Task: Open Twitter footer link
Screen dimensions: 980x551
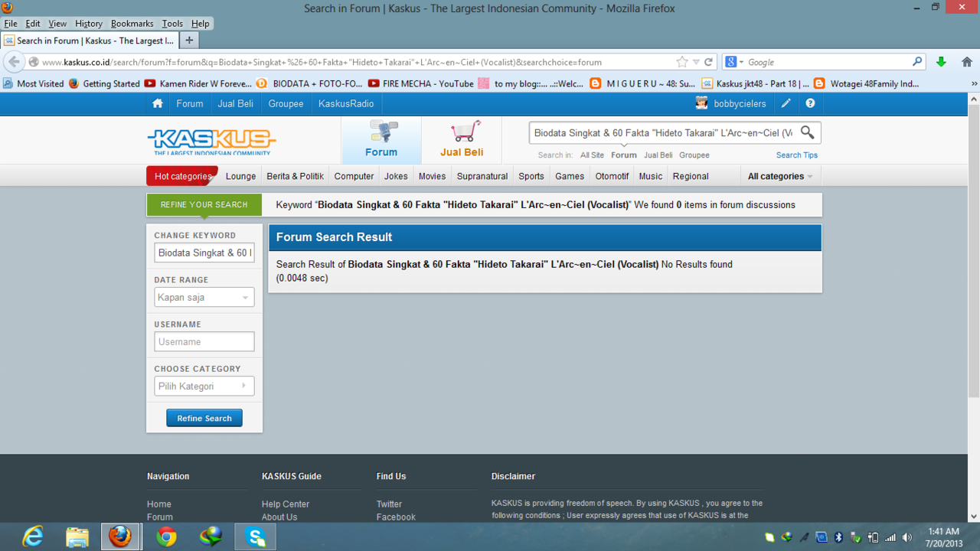Action: tap(389, 504)
